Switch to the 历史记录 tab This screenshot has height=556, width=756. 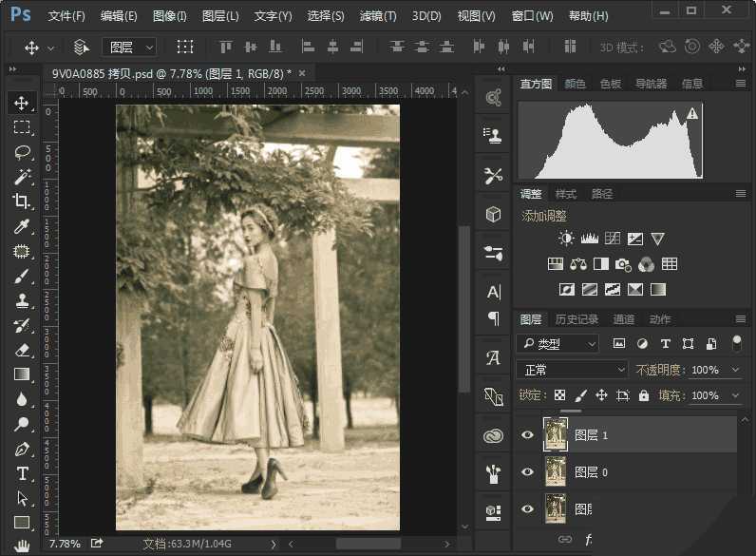point(576,319)
